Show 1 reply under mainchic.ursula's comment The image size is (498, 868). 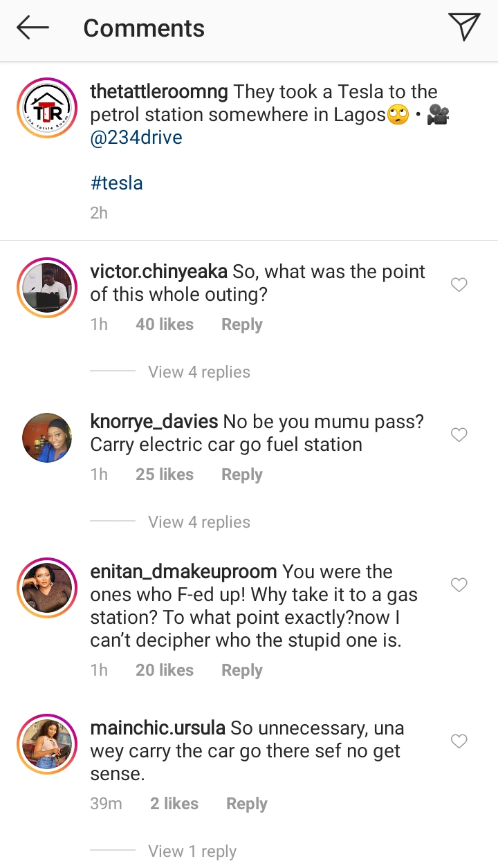[192, 851]
